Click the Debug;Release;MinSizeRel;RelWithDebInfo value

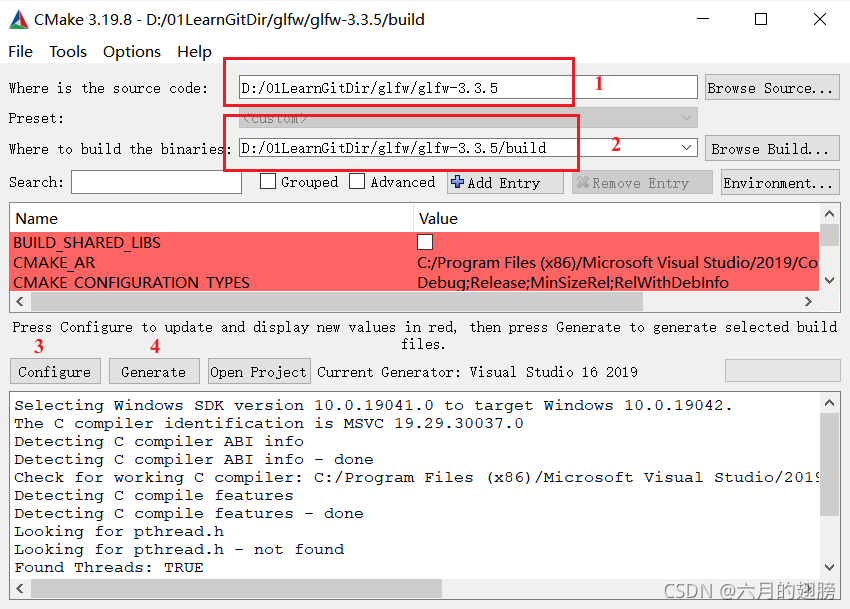click(x=573, y=283)
